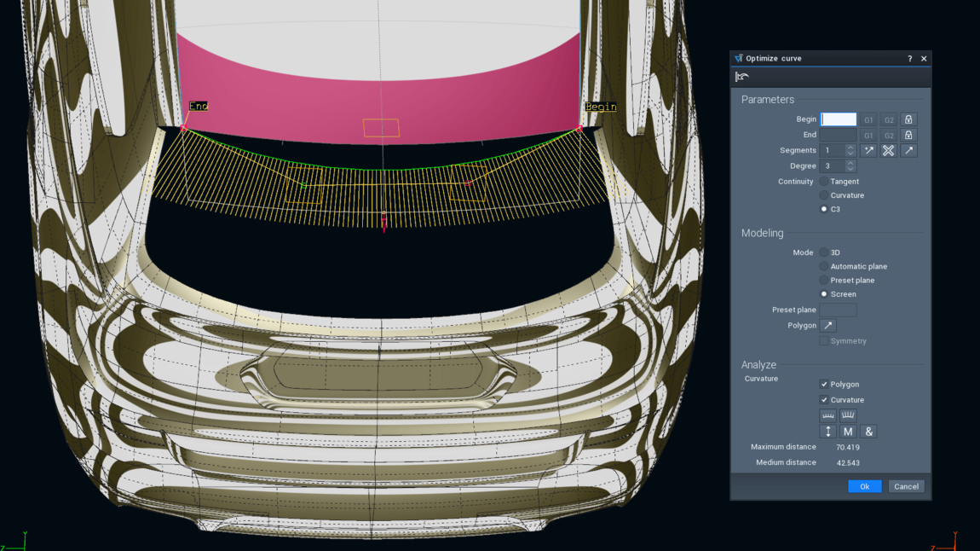Click the down stepper arrow for Degree

pos(850,168)
